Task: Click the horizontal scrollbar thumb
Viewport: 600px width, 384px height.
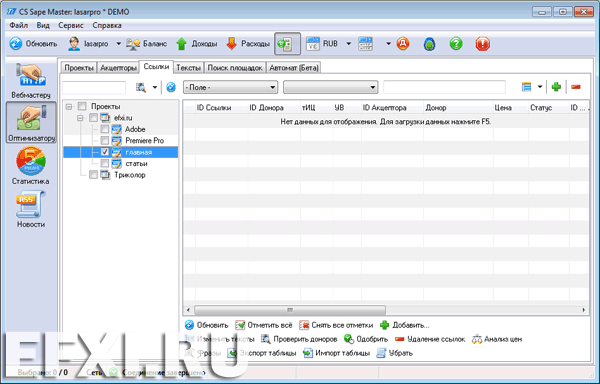Action: (290, 310)
